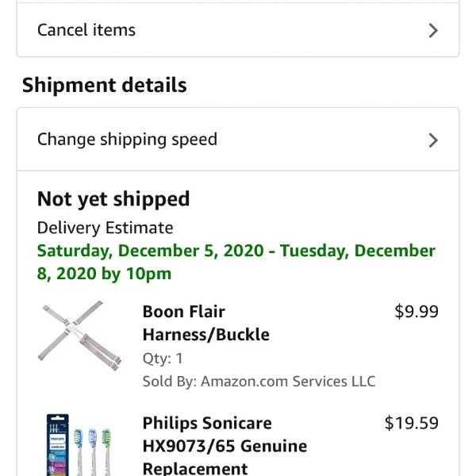
Task: Tap the word Replacement in Philips title
Action: (195, 468)
